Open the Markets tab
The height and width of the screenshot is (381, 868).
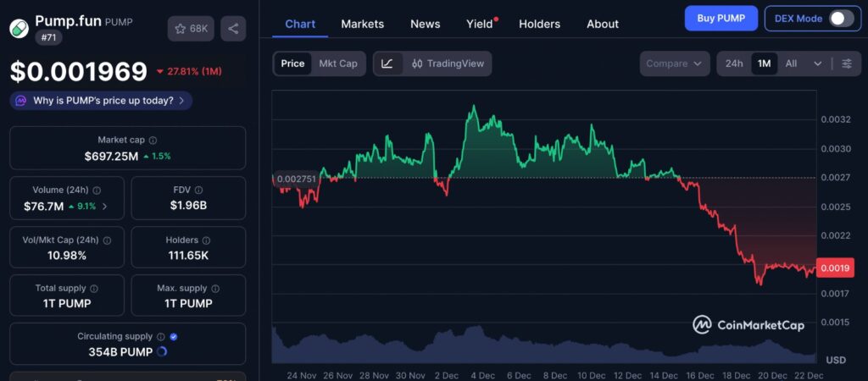[363, 24]
